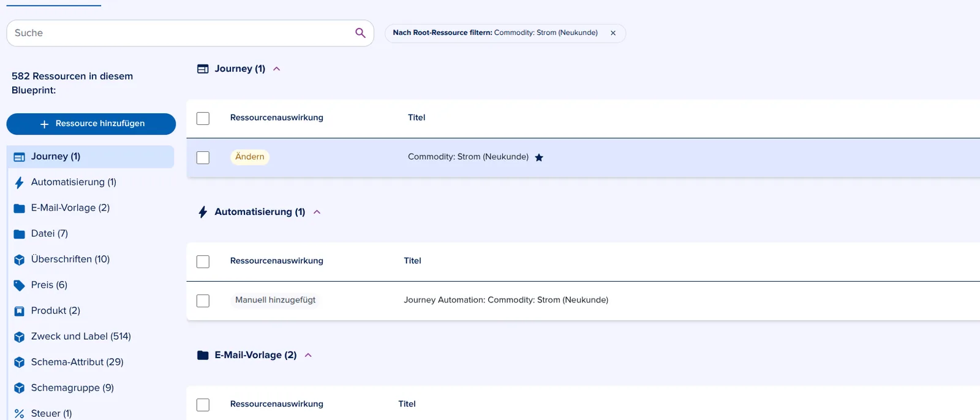Select Preis (6) in sidebar
This screenshot has width=980, height=420.
click(x=91, y=285)
